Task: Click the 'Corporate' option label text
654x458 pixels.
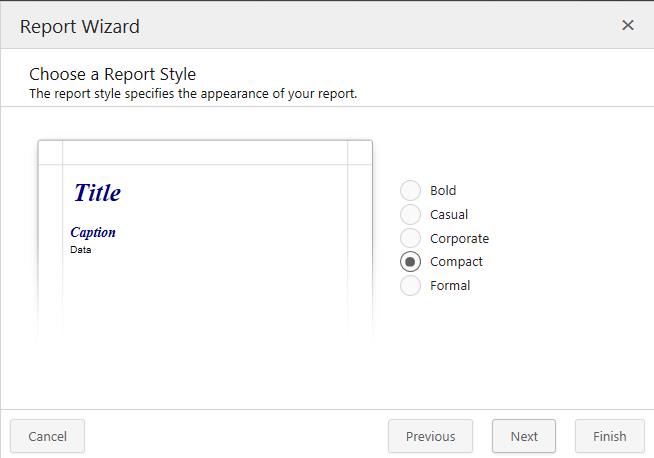Action: click(x=459, y=238)
